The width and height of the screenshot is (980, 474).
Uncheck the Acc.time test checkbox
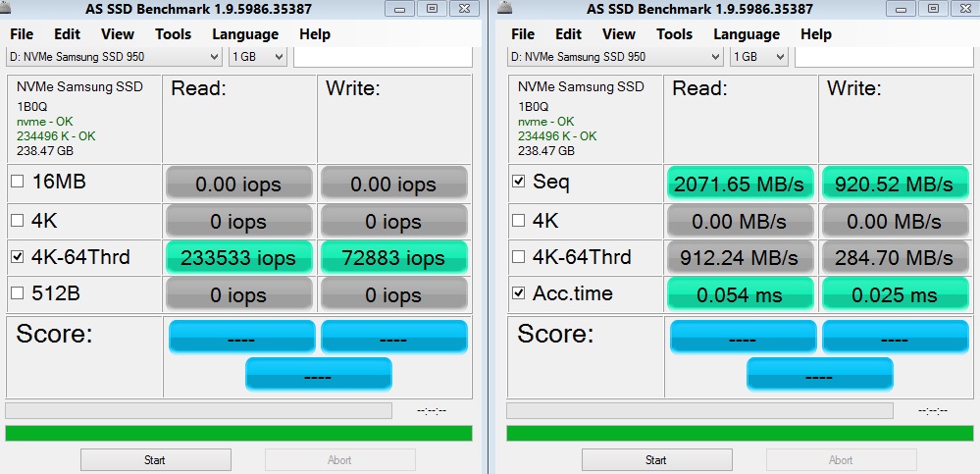pyautogui.click(x=519, y=293)
